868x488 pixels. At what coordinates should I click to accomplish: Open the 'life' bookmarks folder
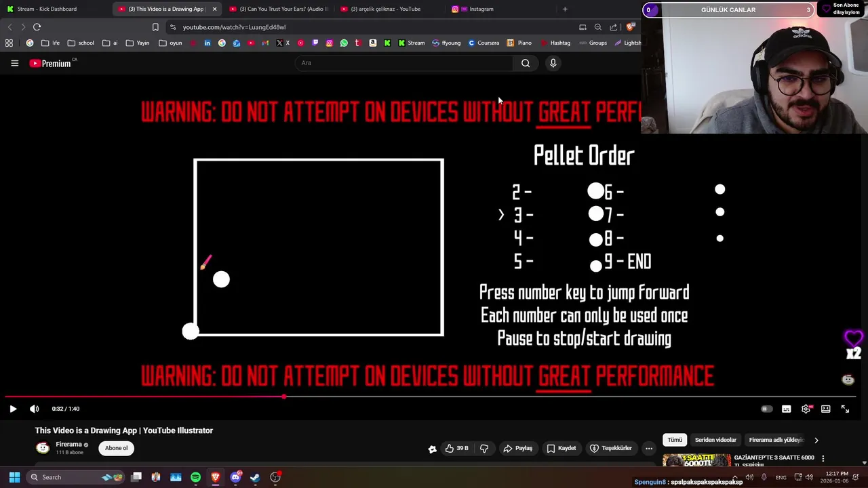tap(50, 43)
